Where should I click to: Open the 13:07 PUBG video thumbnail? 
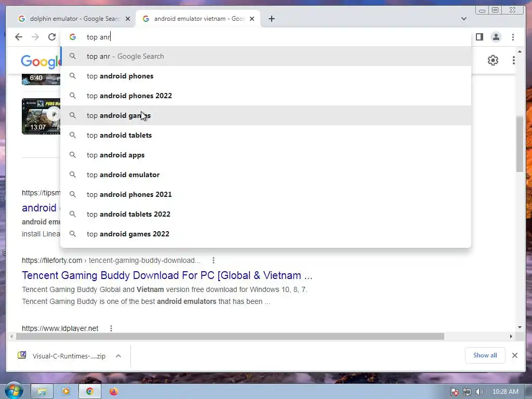point(41,116)
